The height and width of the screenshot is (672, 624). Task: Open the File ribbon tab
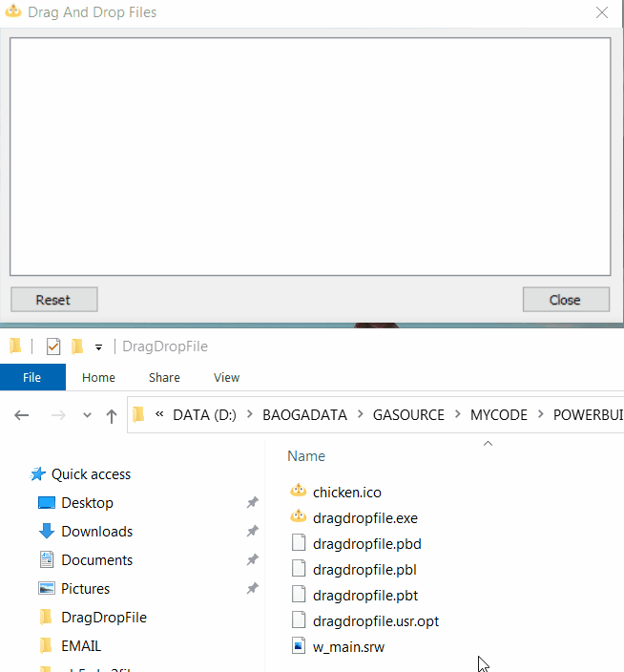[32, 377]
